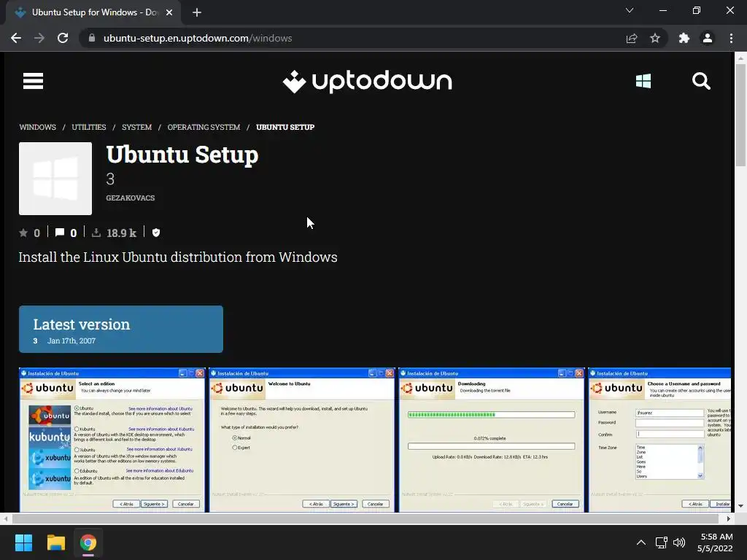Open Chrome three-dot menu
This screenshot has height=560, width=747.
point(731,38)
